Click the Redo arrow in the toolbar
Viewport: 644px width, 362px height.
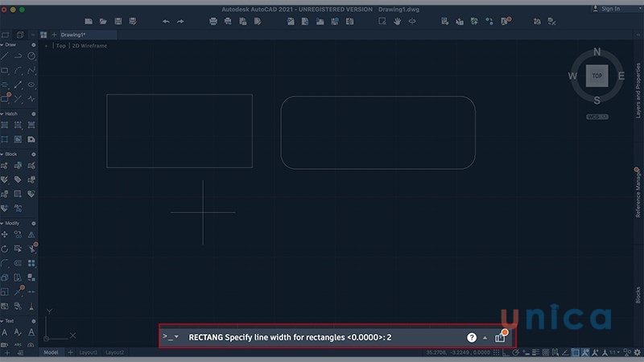click(x=180, y=21)
